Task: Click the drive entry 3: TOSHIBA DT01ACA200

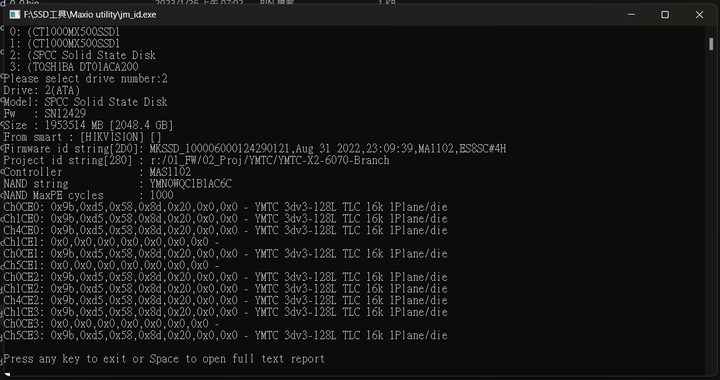Action: pyautogui.click(x=74, y=67)
